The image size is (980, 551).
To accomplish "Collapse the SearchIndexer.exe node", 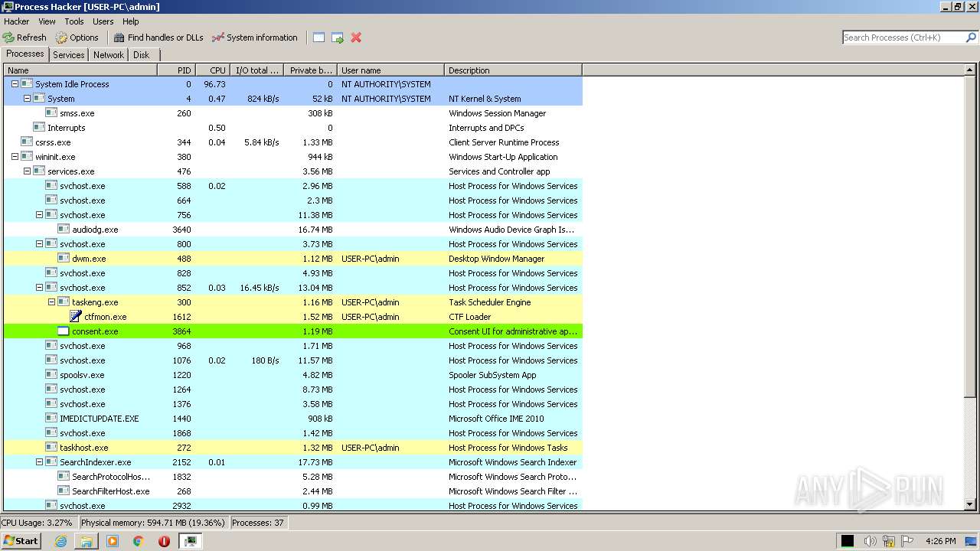I will coord(39,462).
